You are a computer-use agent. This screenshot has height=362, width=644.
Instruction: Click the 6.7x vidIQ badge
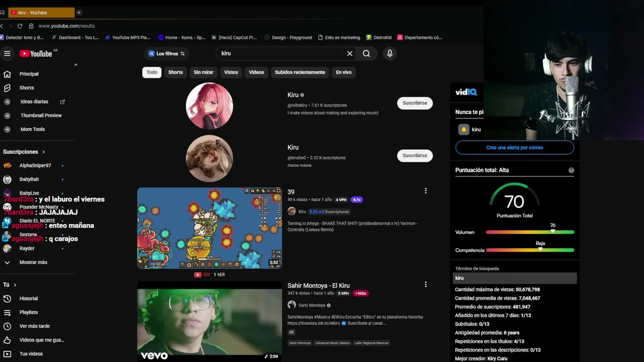357,200
